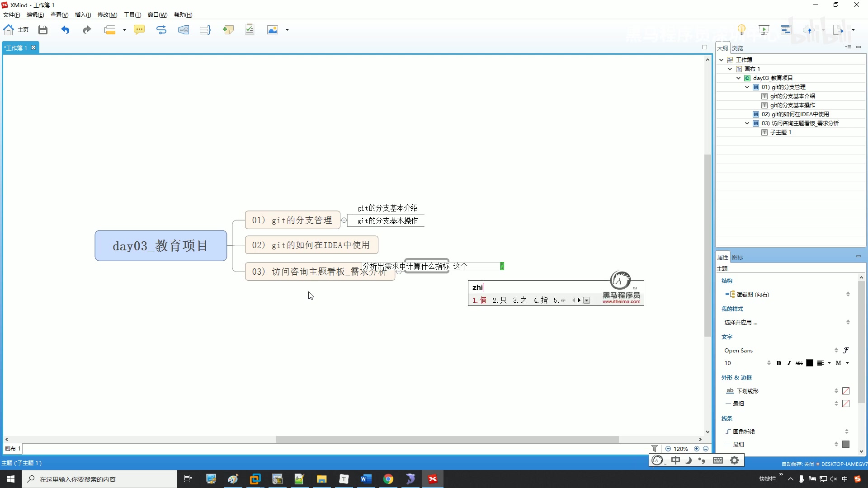Click the Undo icon in toolbar
Viewport: 868px width, 488px height.
pyautogui.click(x=65, y=29)
